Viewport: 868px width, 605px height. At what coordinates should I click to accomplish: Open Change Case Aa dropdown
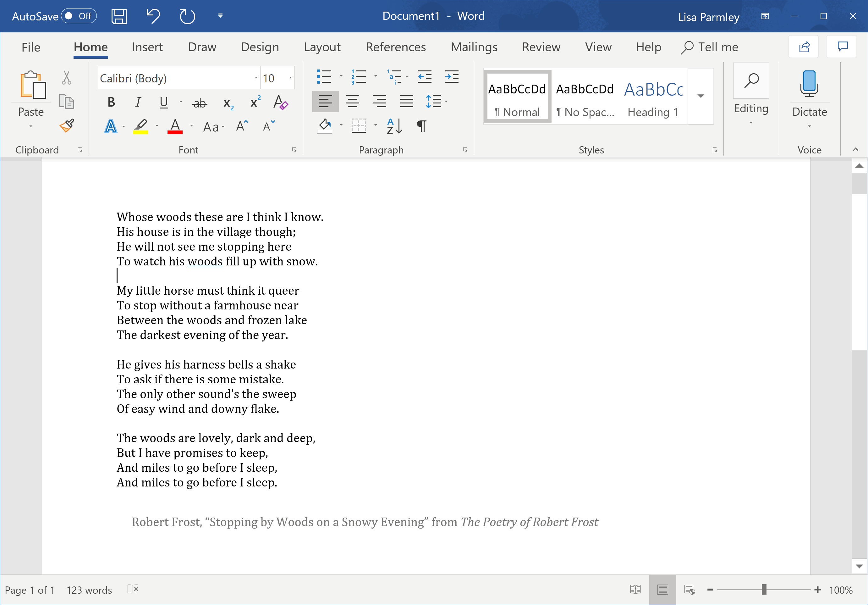click(x=214, y=126)
